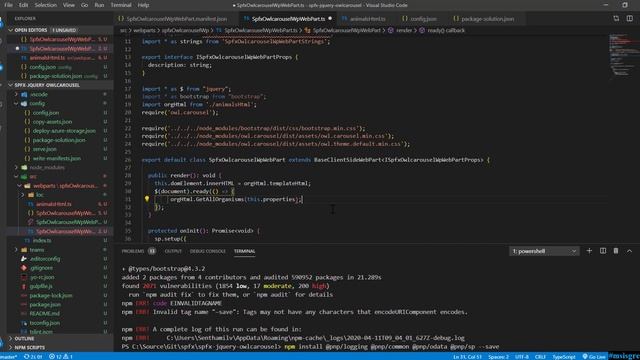The height and width of the screenshot is (360, 640).
Task: Show the OUTPUT panel tab
Action: pyautogui.click(x=173, y=251)
